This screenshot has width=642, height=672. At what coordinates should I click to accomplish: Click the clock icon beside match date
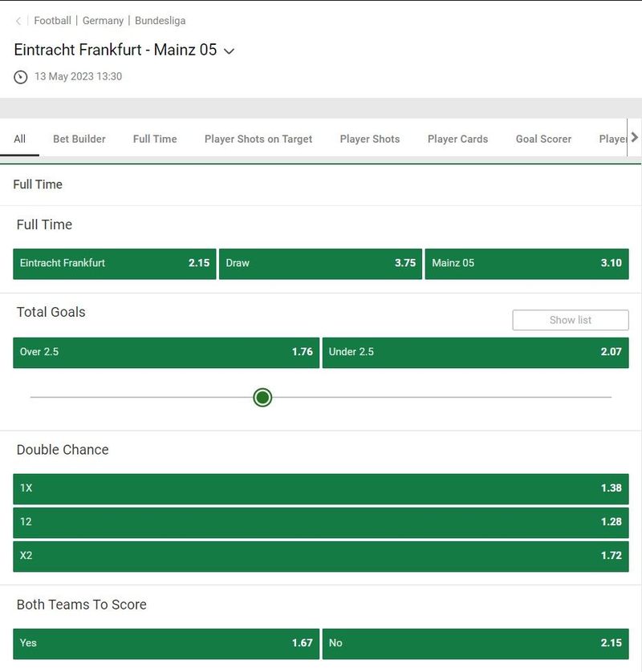coord(21,77)
